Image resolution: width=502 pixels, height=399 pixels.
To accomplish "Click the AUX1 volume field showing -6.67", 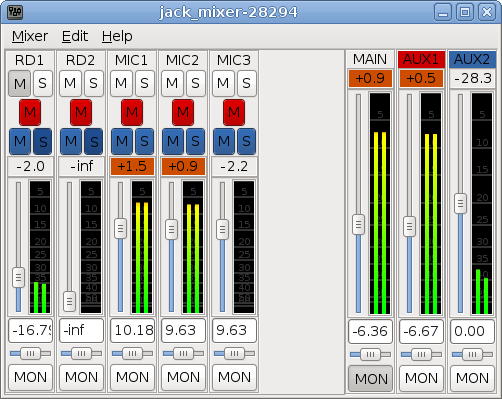I will 421,331.
